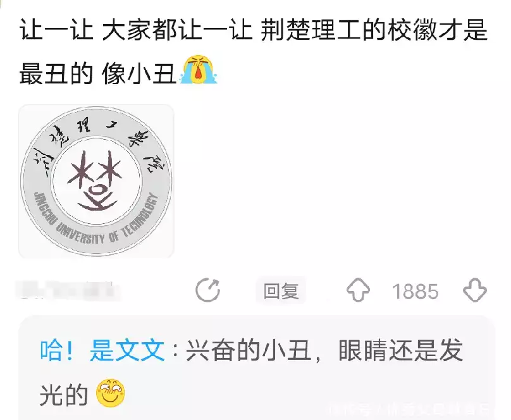The image size is (511, 420).
Task: Tap the blurred commenter username
Action: (x=68, y=290)
